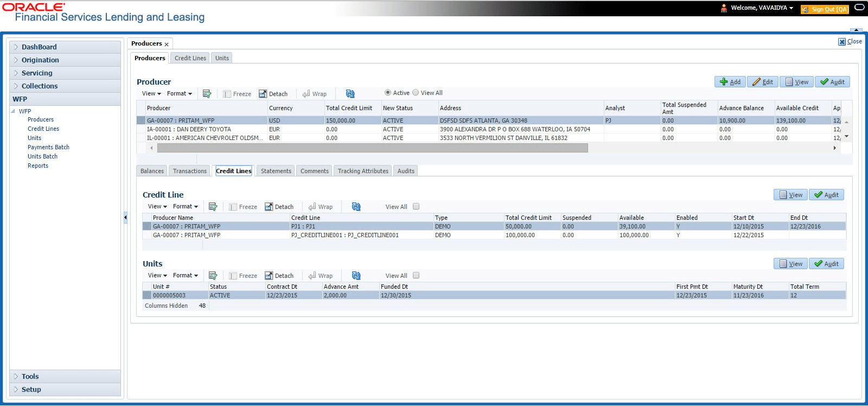Click the Edit button for Producer
The width and height of the screenshot is (868, 406).
[x=763, y=82]
